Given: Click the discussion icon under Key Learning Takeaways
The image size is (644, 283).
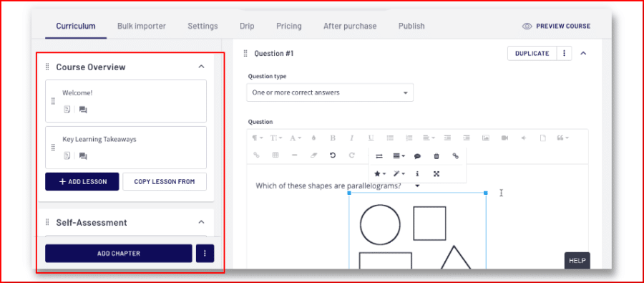Looking at the screenshot, I should pos(83,156).
